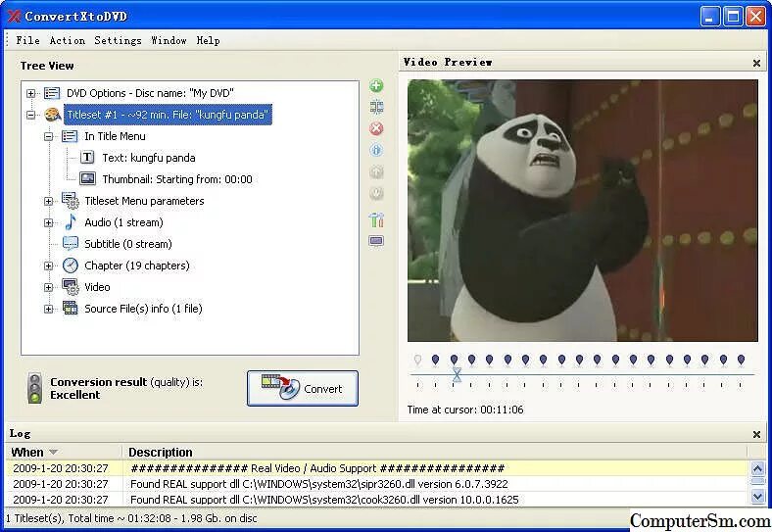Click the blue Information icon
772x532 pixels.
point(376,150)
